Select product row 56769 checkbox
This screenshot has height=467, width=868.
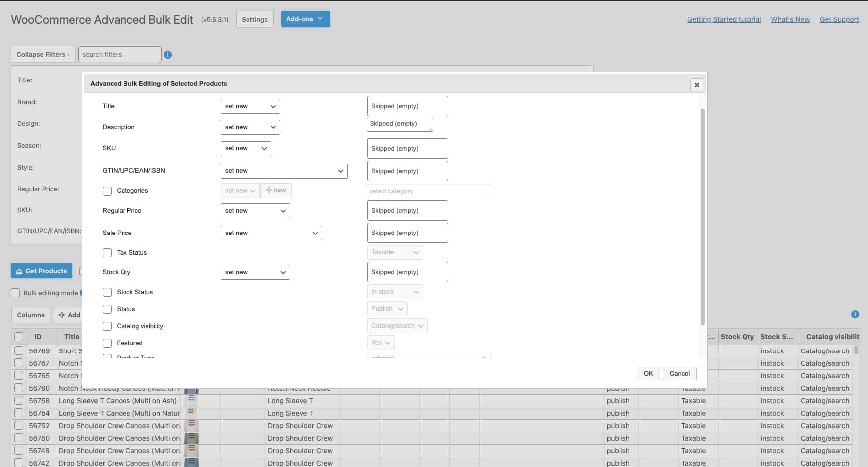pos(19,350)
